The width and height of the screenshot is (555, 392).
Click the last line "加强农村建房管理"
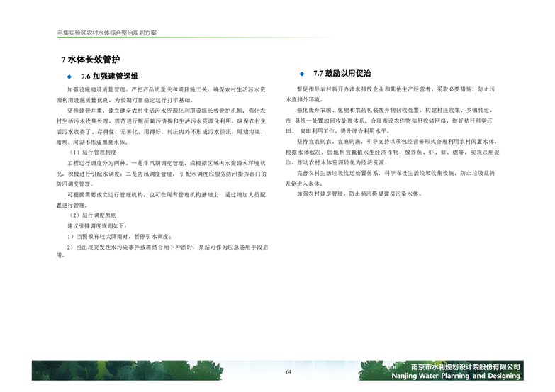[359, 193]
